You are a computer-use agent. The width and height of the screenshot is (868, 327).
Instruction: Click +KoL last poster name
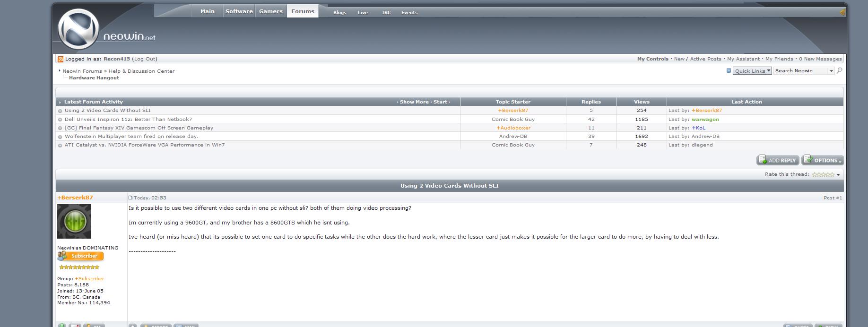[x=699, y=128]
